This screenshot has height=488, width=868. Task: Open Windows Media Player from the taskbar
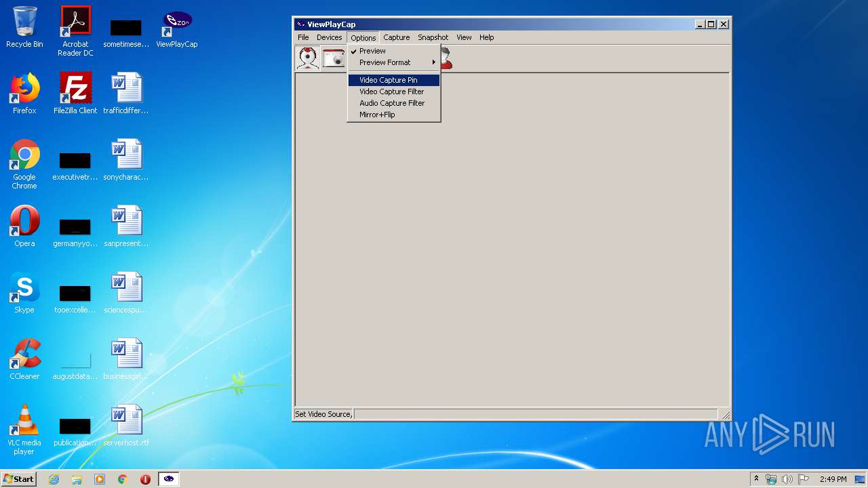click(x=100, y=479)
